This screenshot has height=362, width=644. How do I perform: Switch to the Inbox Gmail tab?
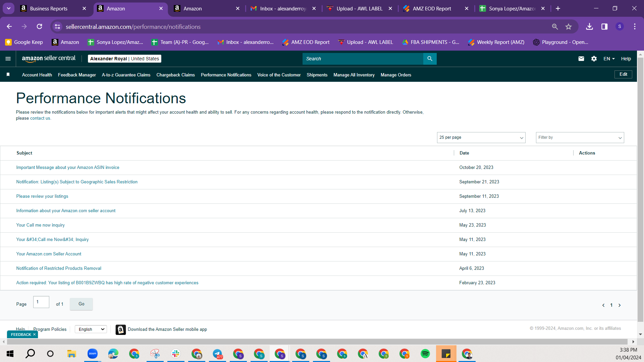click(284, 8)
